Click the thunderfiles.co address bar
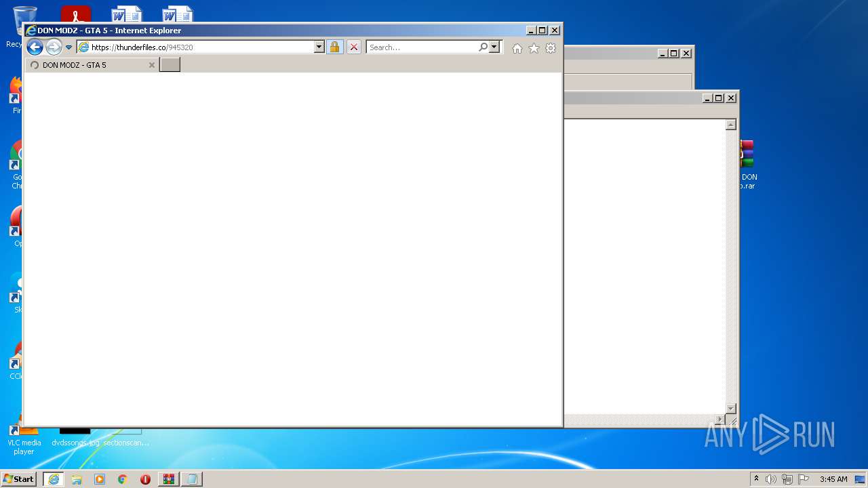This screenshot has height=488, width=868. click(x=195, y=47)
